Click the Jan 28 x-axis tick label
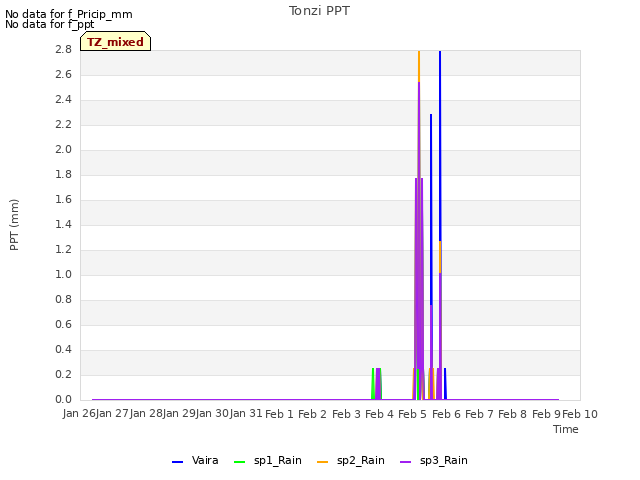The width and height of the screenshot is (640, 480). (146, 413)
